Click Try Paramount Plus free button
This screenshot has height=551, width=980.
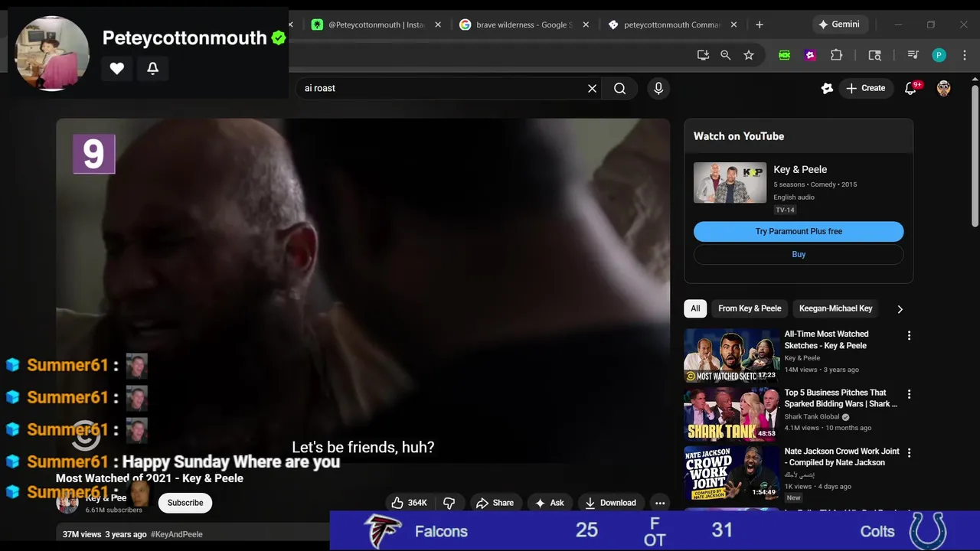tap(799, 231)
